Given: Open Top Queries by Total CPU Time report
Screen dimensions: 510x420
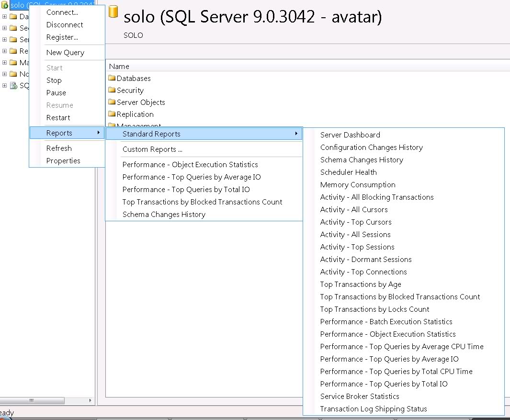Looking at the screenshot, I should coord(396,372).
